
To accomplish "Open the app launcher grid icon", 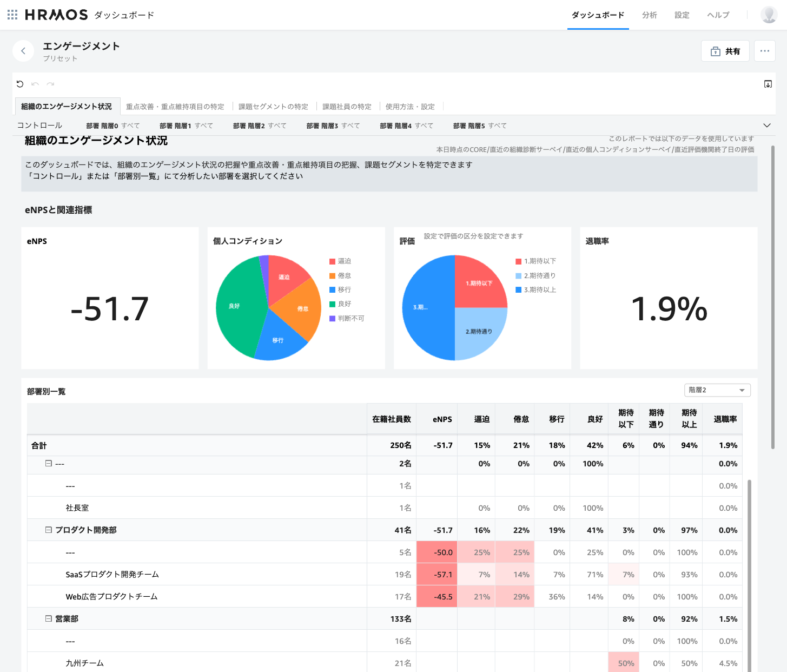I will 12,15.
